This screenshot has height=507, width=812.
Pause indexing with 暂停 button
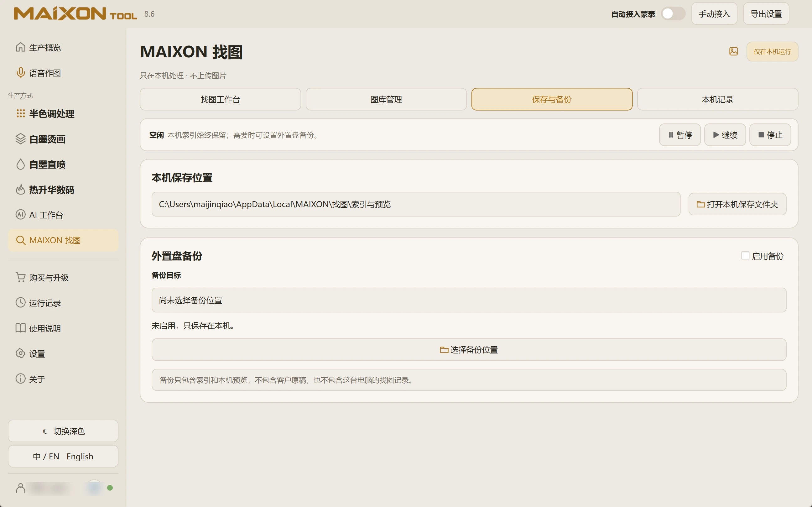point(679,135)
